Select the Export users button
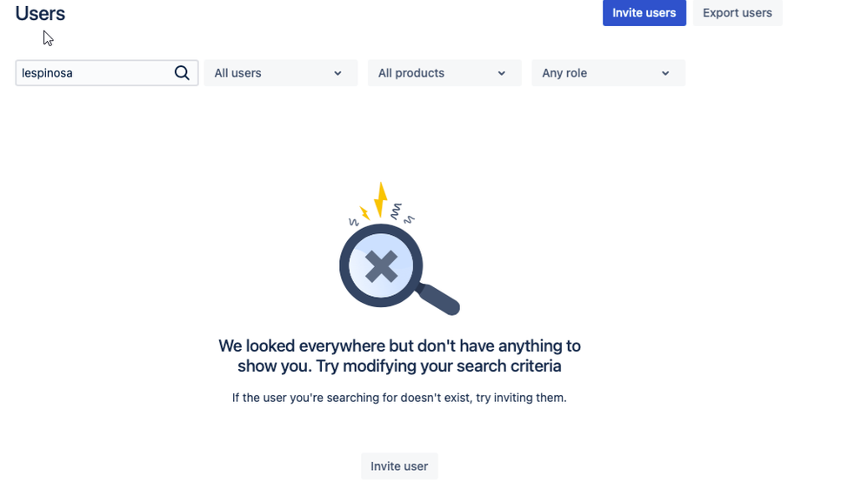The height and width of the screenshot is (483, 868). coord(738,13)
